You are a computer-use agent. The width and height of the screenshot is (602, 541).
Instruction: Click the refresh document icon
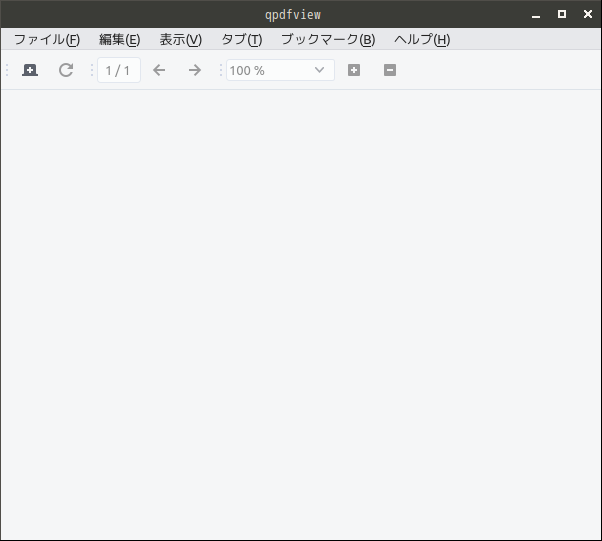pos(66,70)
